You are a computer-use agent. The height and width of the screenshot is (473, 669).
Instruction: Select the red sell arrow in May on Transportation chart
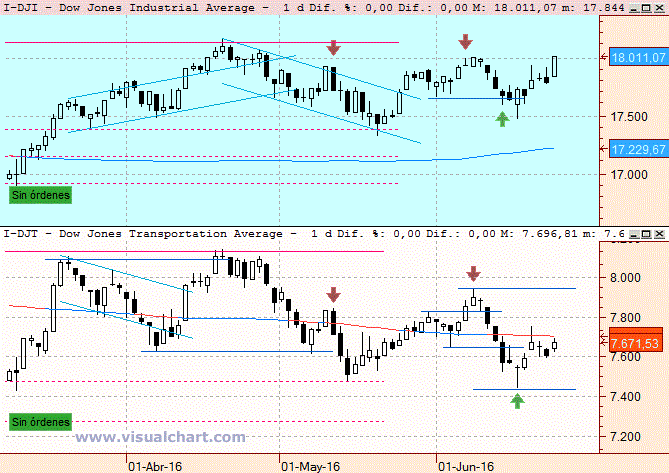point(333,295)
